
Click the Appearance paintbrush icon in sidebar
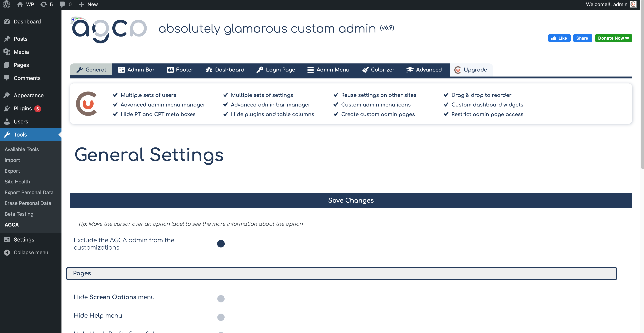coord(7,95)
